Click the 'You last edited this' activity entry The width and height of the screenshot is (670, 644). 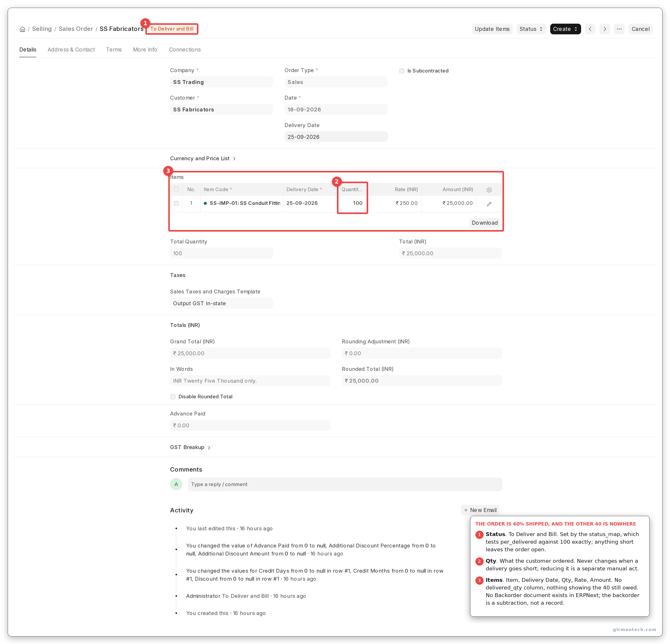click(229, 528)
